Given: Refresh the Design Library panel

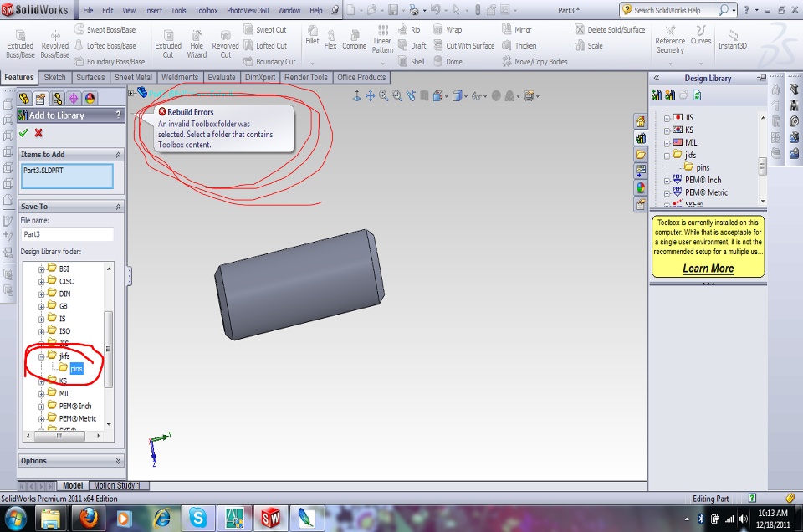Looking at the screenshot, I should pyautogui.click(x=697, y=95).
